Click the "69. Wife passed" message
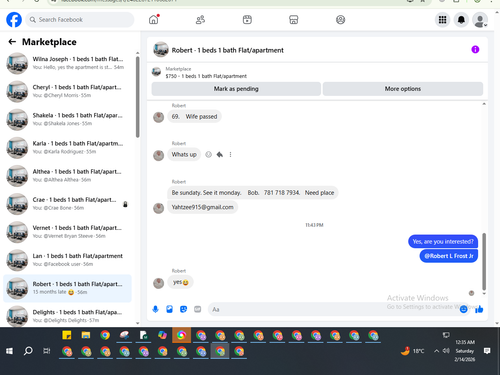 coord(194,116)
